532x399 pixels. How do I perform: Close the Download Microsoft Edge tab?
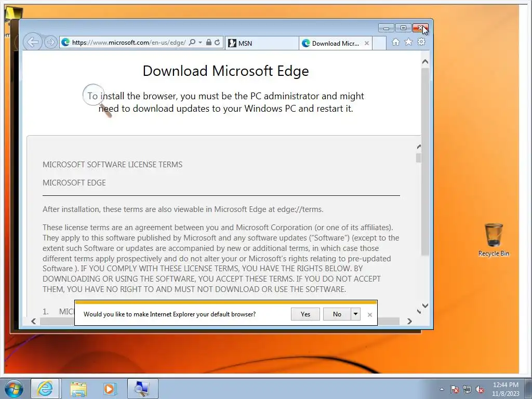tap(367, 43)
